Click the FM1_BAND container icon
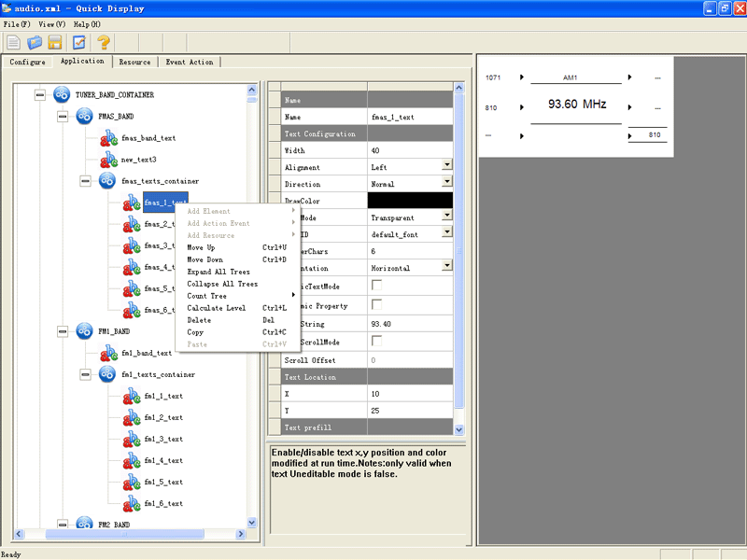Image resolution: width=747 pixels, height=560 pixels. coord(85,331)
